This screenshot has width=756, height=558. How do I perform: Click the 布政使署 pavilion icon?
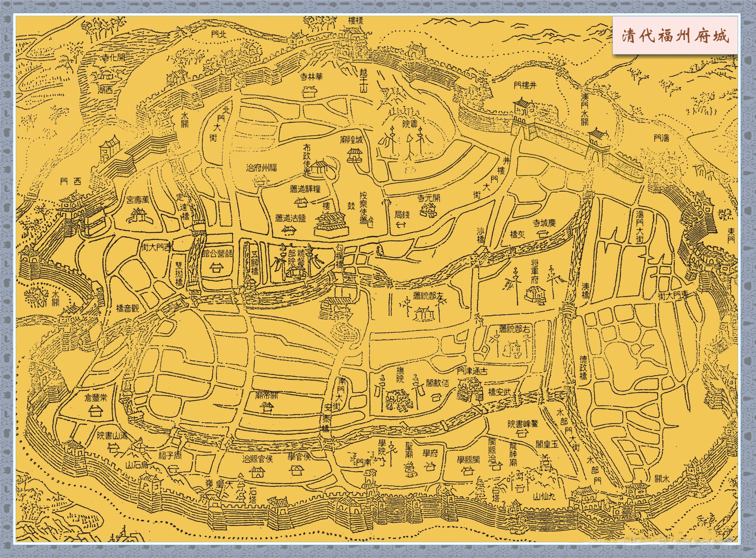point(320,167)
